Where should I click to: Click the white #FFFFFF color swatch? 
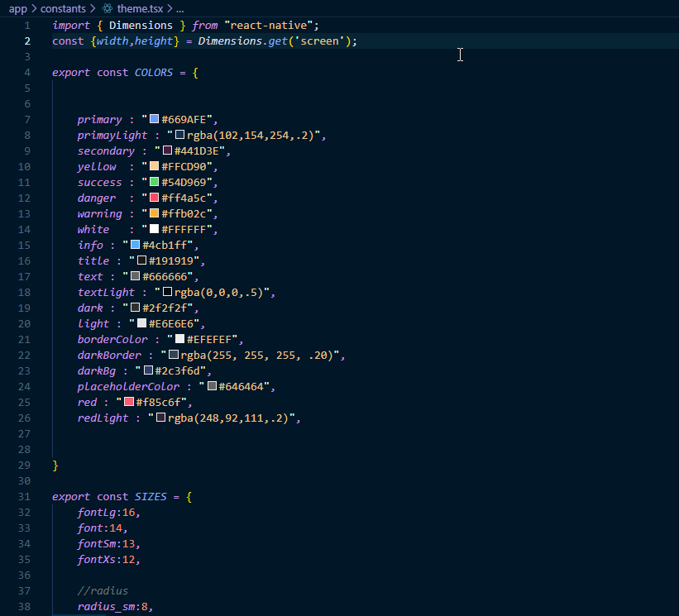click(x=154, y=230)
